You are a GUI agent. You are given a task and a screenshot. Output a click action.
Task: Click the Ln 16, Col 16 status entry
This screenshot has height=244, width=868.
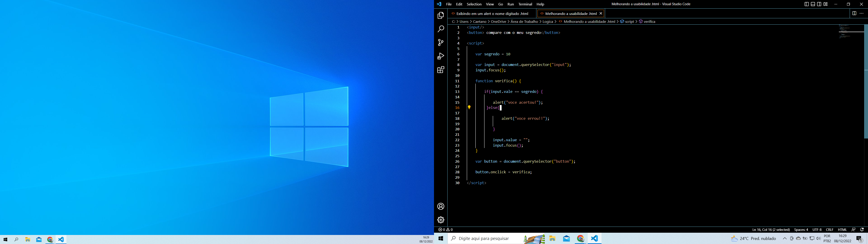click(771, 230)
